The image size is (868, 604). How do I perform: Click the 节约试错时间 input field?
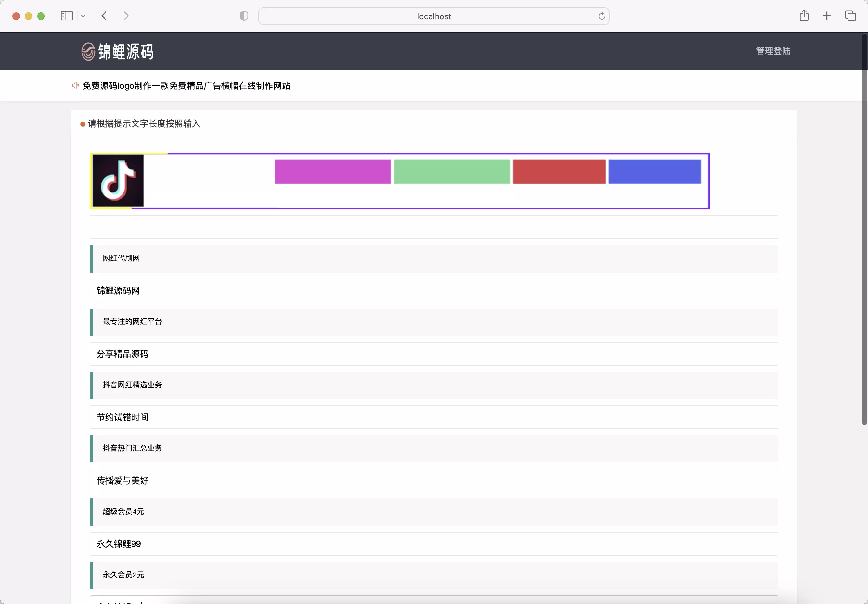click(434, 417)
